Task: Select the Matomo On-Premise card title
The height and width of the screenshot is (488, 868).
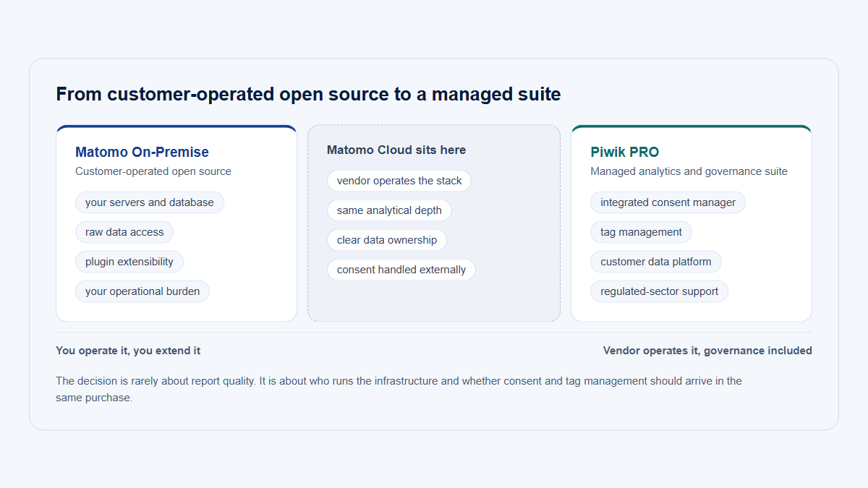Action: (142, 152)
